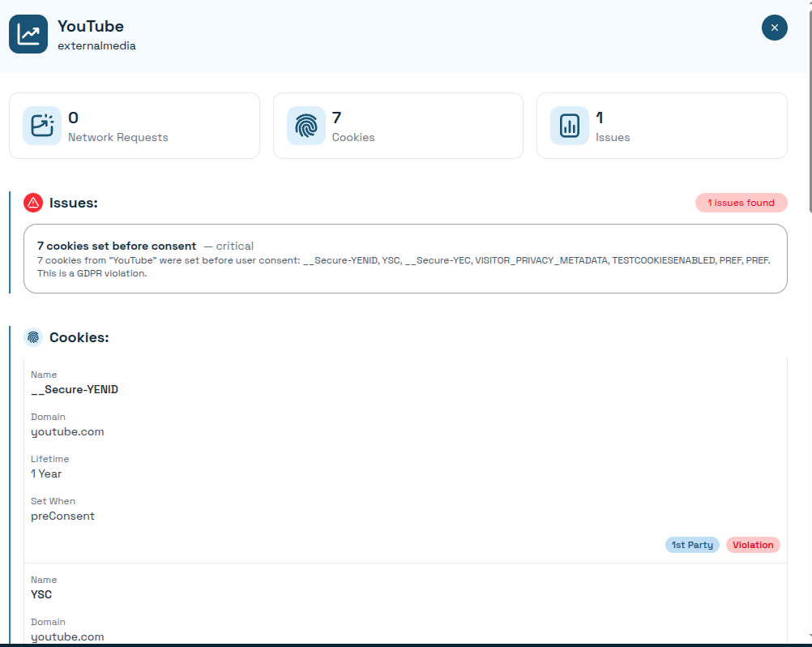Click the Network Requests icon

(42, 126)
